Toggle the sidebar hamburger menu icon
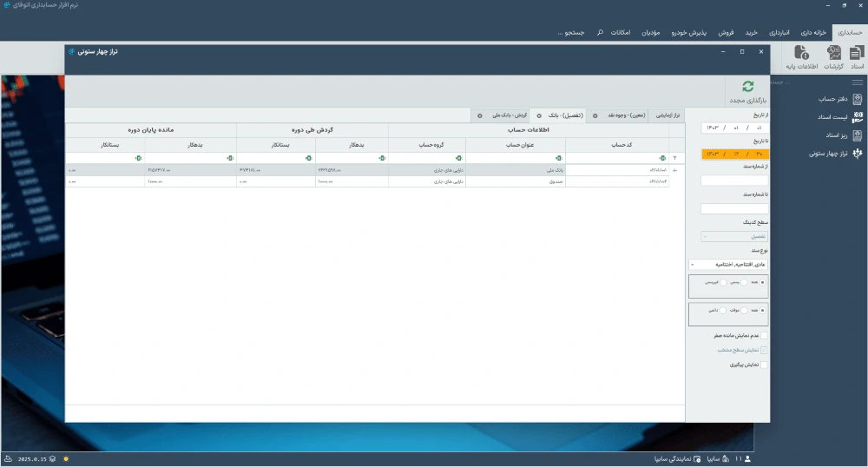The image size is (868, 467). tap(858, 82)
